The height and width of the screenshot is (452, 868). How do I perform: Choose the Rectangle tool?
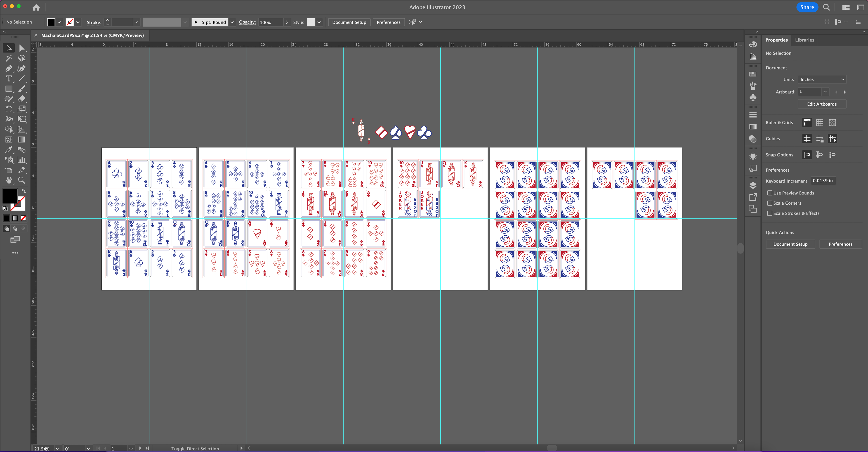[x=9, y=89]
